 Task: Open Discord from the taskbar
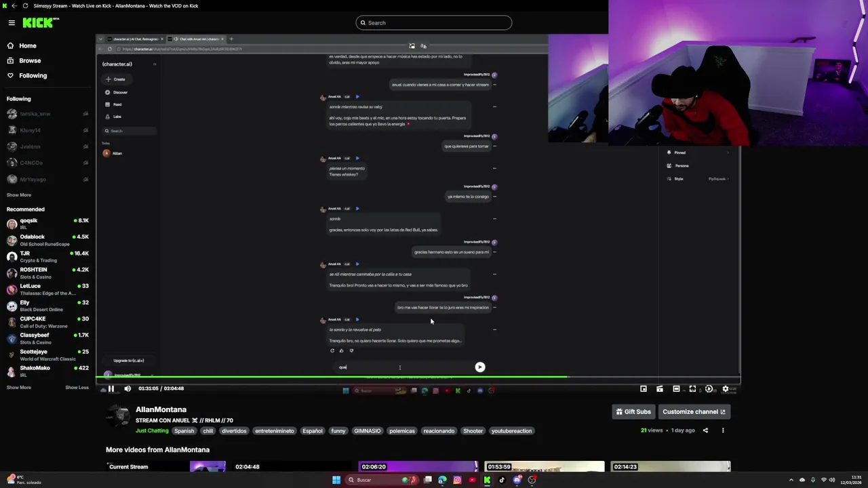[x=517, y=480]
